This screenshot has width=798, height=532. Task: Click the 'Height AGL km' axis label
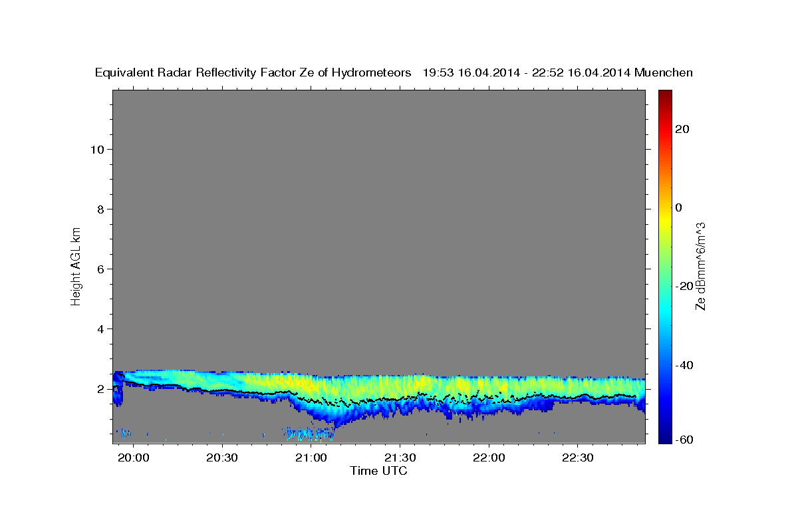pos(76,266)
